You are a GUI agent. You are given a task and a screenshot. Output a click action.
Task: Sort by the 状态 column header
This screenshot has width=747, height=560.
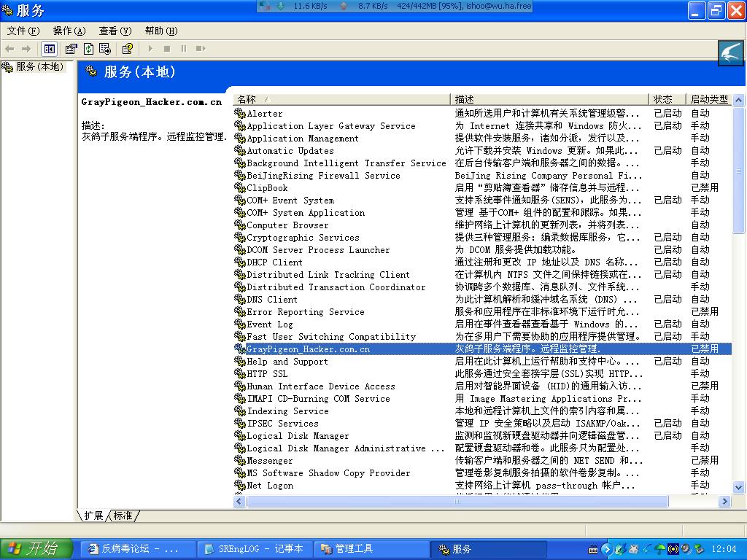click(x=667, y=99)
